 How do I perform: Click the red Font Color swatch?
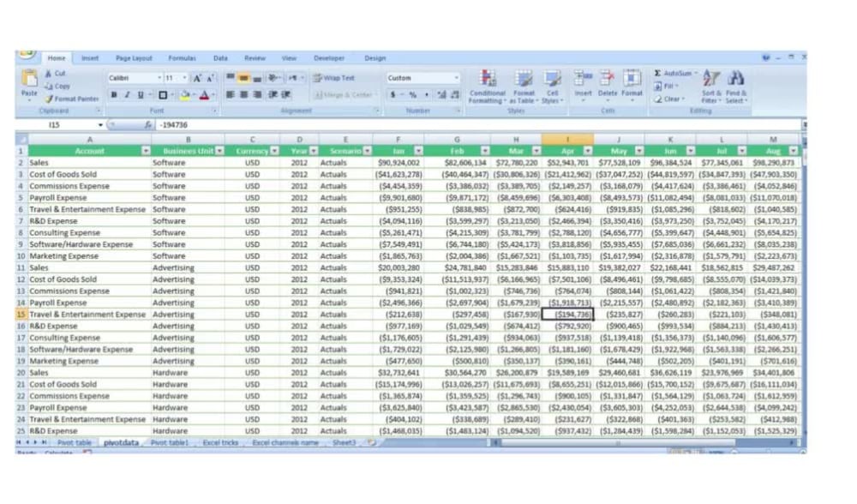click(205, 95)
